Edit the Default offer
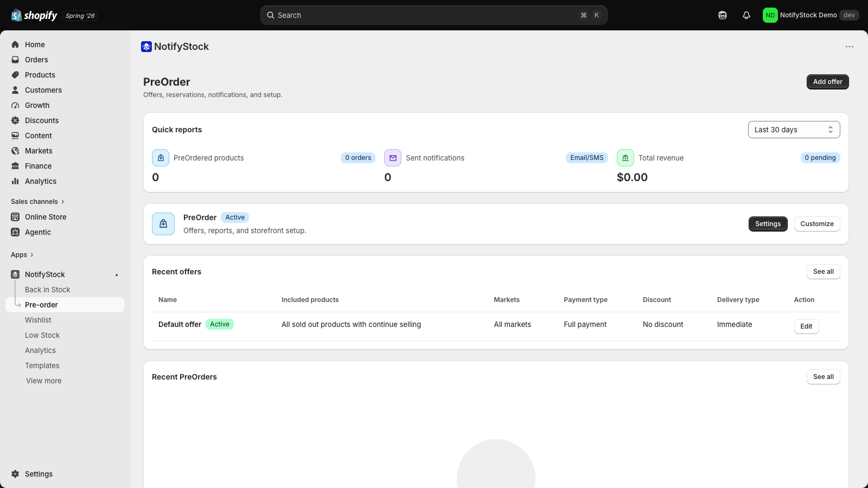 click(807, 326)
